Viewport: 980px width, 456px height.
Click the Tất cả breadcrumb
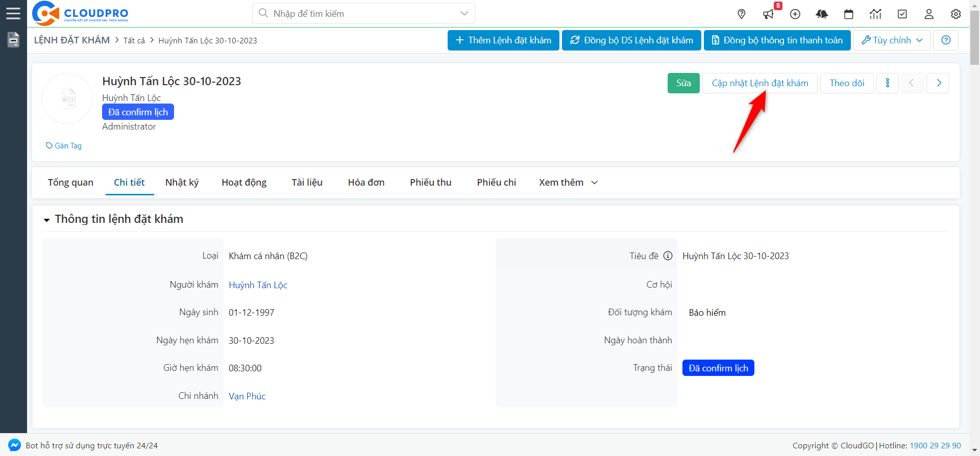click(134, 40)
